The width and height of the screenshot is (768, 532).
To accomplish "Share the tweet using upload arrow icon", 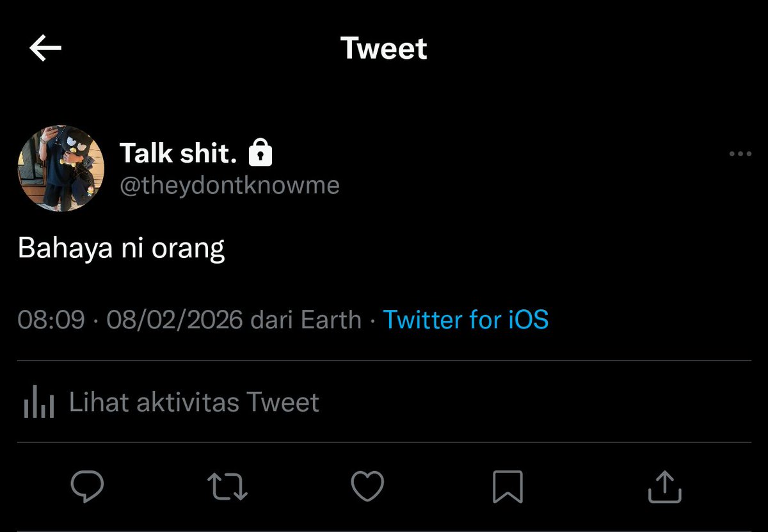I will (665, 487).
